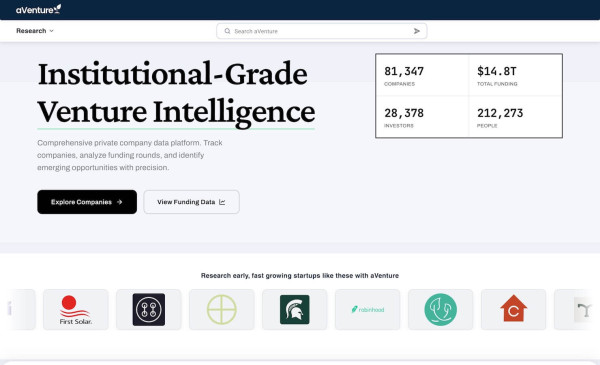
Task: Click the 28,378 Investors stat
Action: point(422,117)
